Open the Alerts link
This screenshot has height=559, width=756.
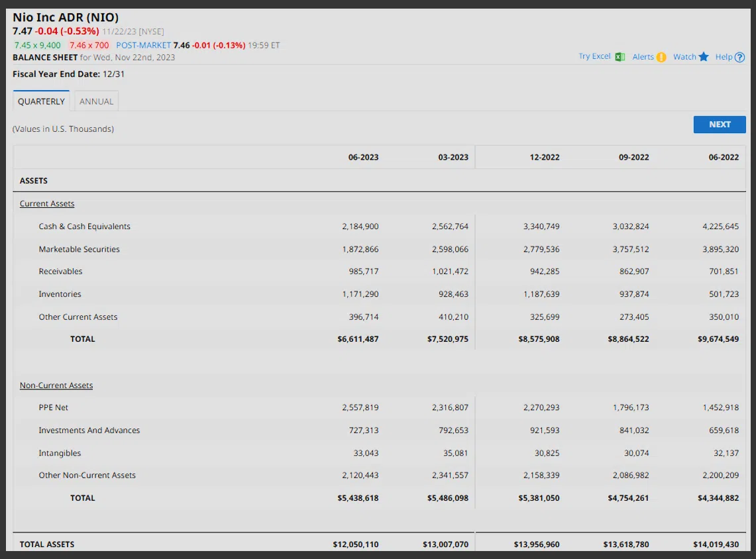point(643,57)
